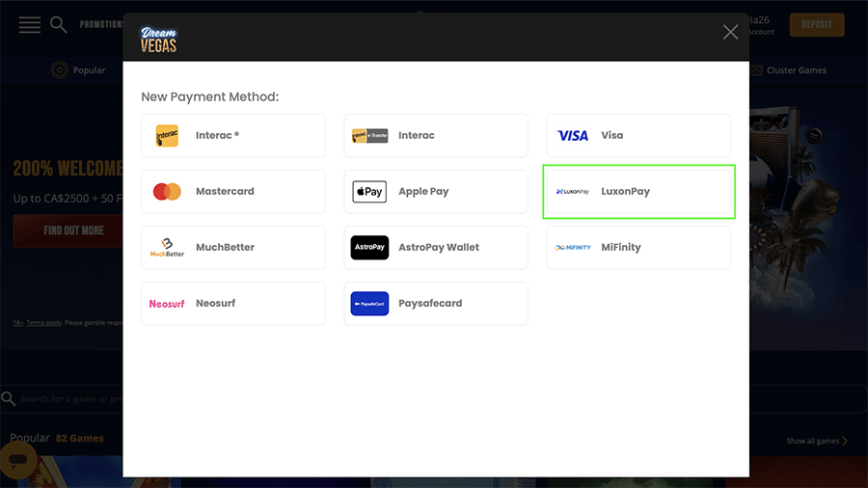This screenshot has height=488, width=868.
Task: Click the Cluster Games category icon
Action: [755, 70]
